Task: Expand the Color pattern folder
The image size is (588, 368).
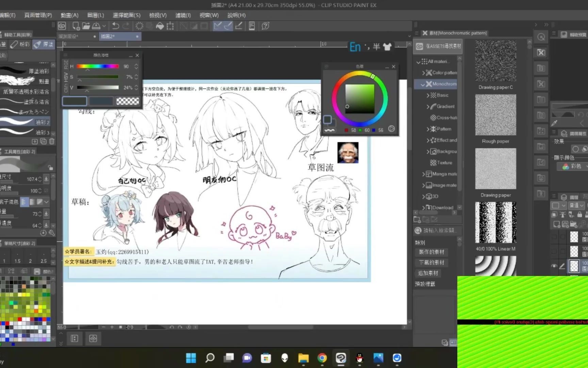Action: click(424, 73)
